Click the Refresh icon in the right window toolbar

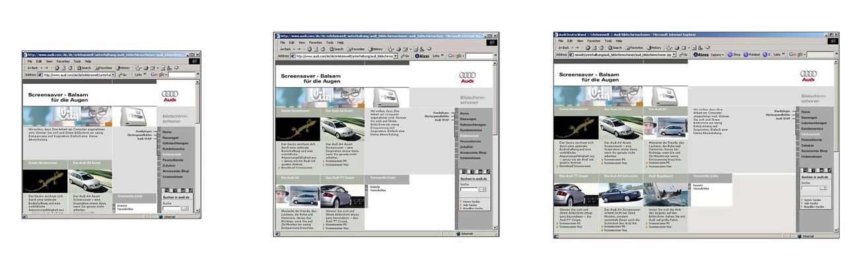pyautogui.click(x=595, y=48)
